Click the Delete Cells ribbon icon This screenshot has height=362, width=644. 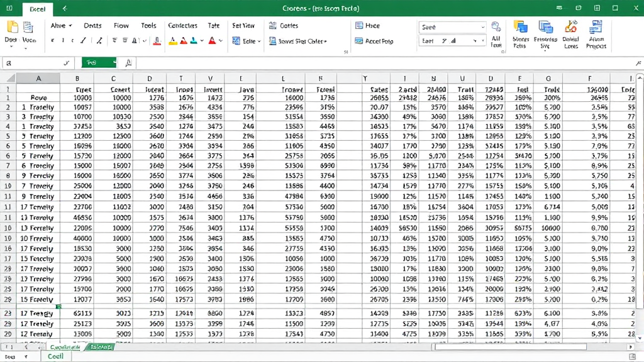545,31
